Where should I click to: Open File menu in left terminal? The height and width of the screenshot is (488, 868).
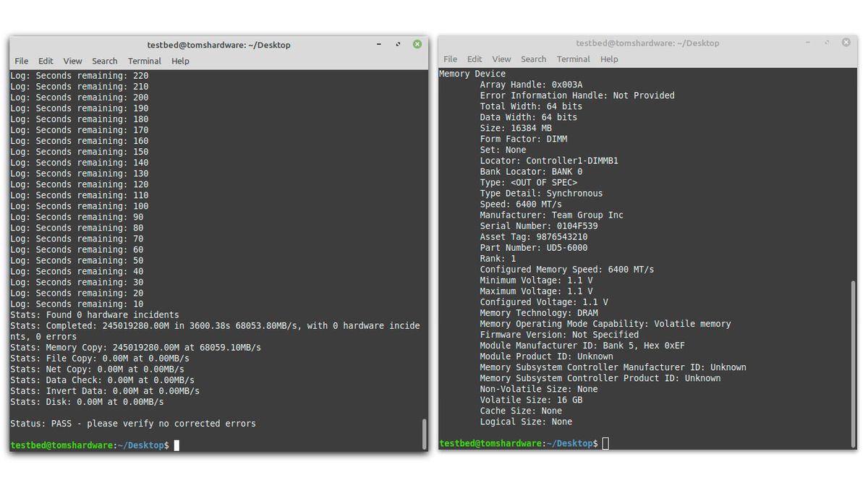(22, 61)
